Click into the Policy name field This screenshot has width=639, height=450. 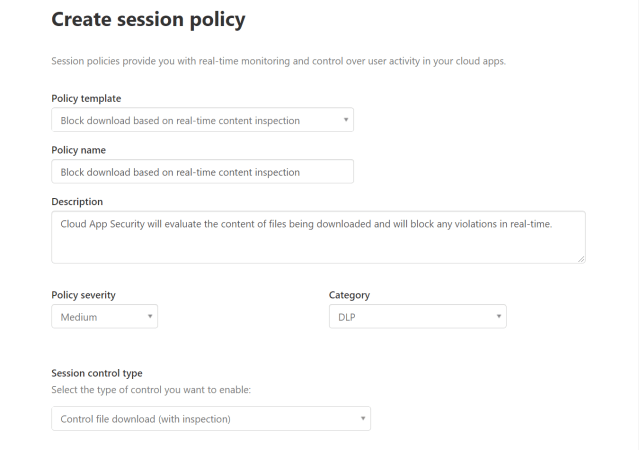pos(202,172)
